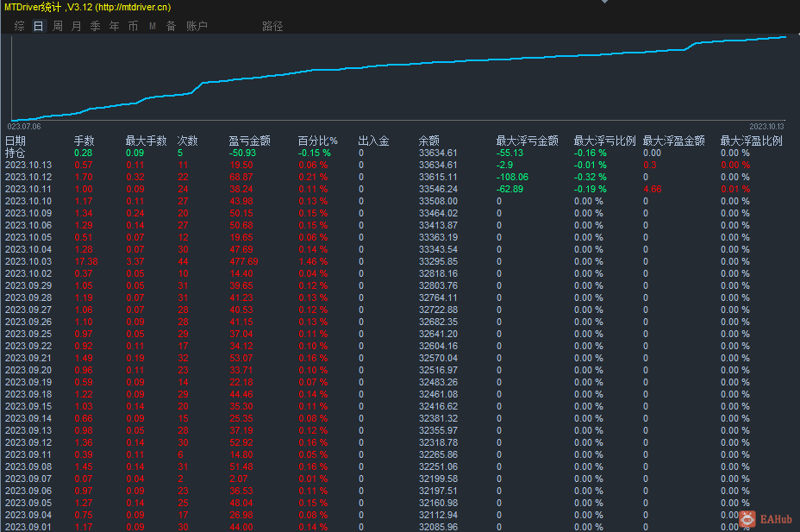Click balance value 32085.96
This screenshot has height=532, width=800.
pos(438,527)
